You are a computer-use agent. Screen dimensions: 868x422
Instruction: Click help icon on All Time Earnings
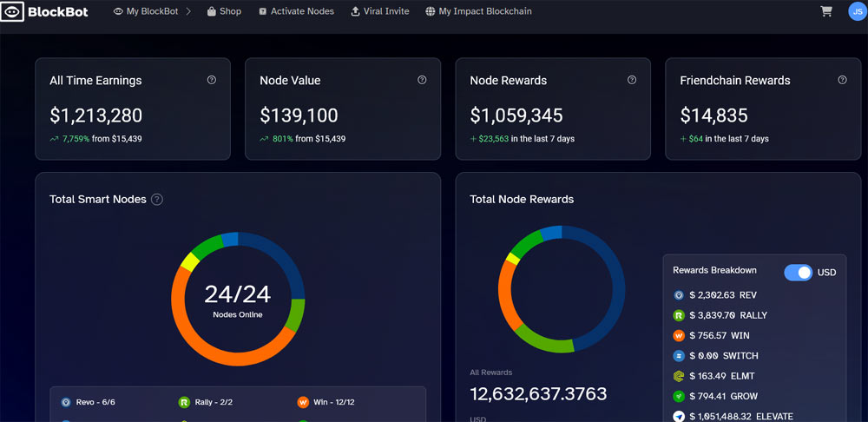[x=212, y=80]
